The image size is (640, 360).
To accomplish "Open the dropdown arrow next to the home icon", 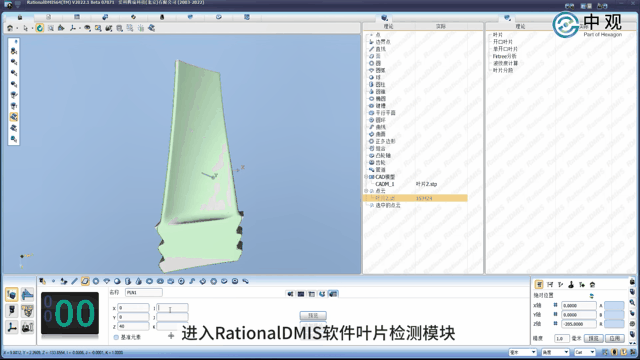I will click(x=17, y=28).
